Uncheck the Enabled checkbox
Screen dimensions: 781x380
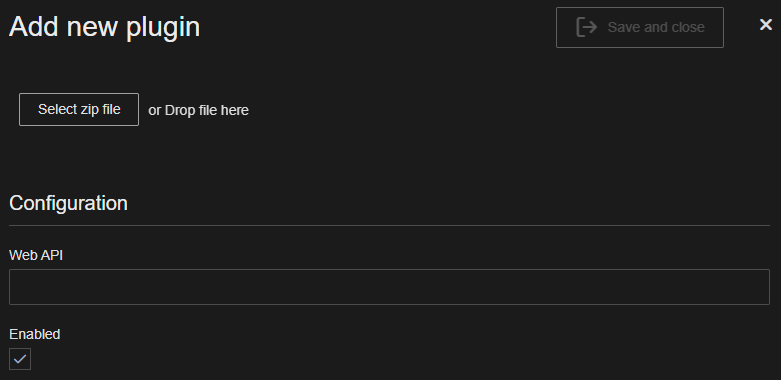(x=20, y=359)
